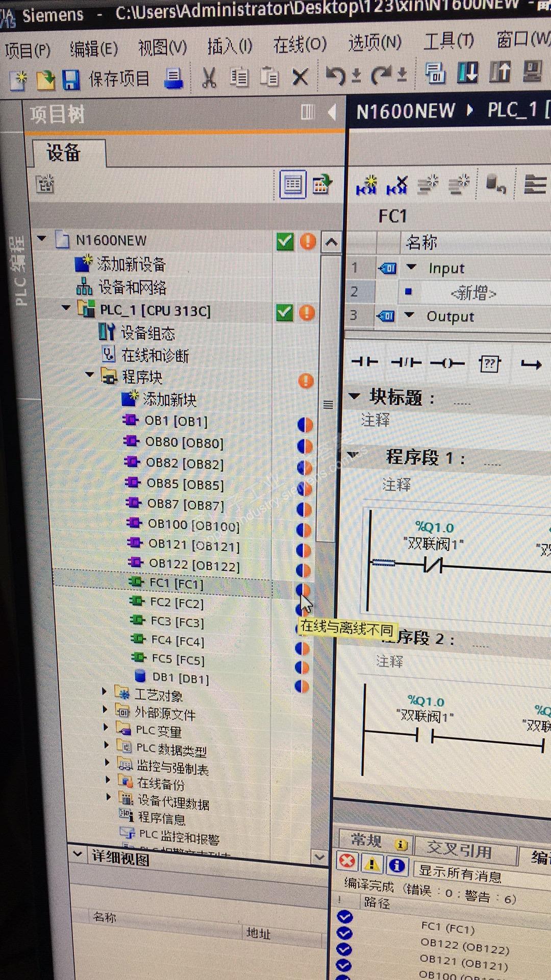The image size is (551, 980).
Task: Open the 在线(O) menu
Action: 300,44
